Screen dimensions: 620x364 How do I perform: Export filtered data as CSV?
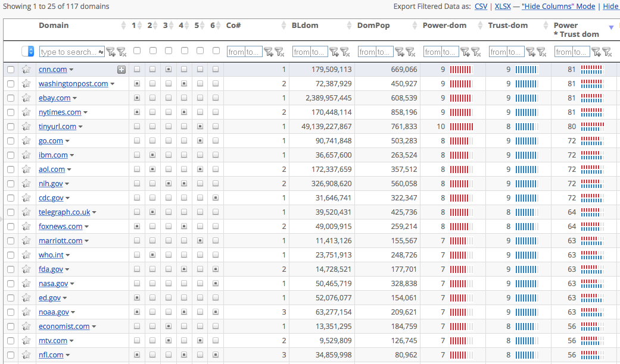pos(481,7)
